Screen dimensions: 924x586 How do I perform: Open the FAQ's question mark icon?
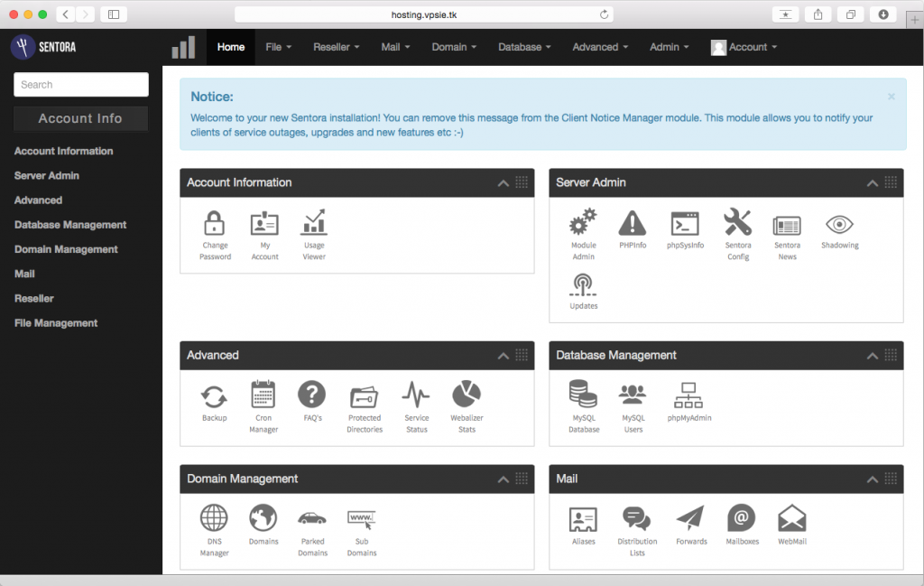click(311, 395)
